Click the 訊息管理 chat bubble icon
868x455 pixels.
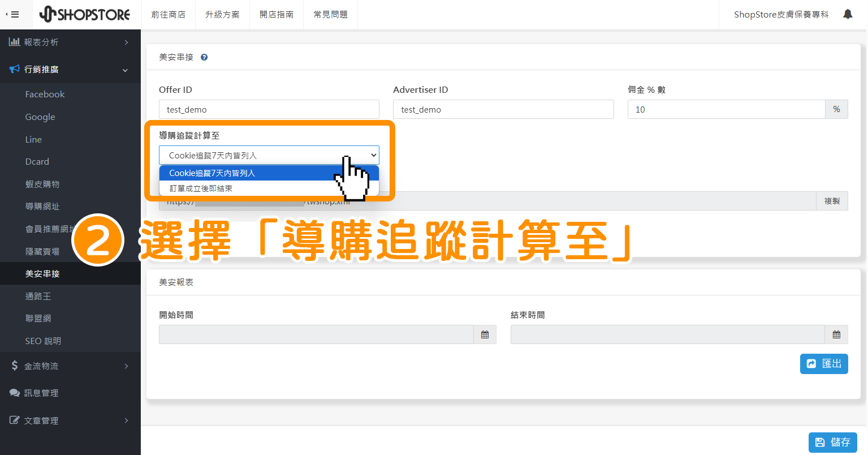click(x=15, y=393)
